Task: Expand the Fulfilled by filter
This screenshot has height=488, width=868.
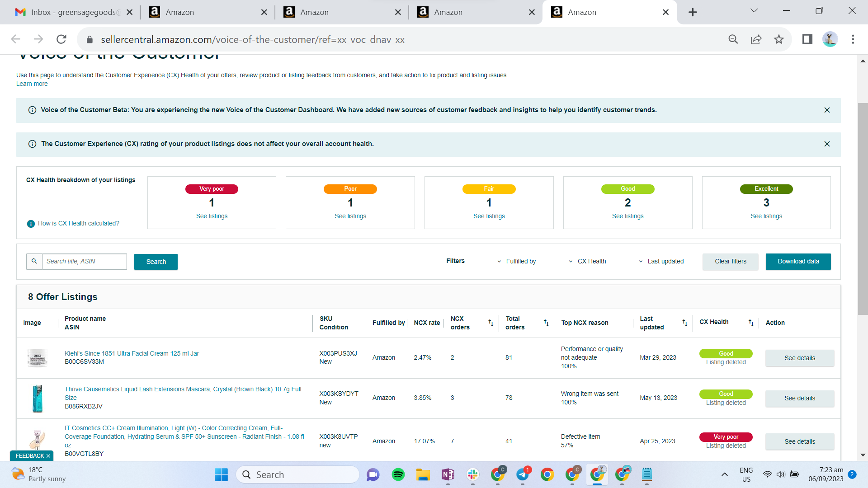Action: pyautogui.click(x=517, y=261)
